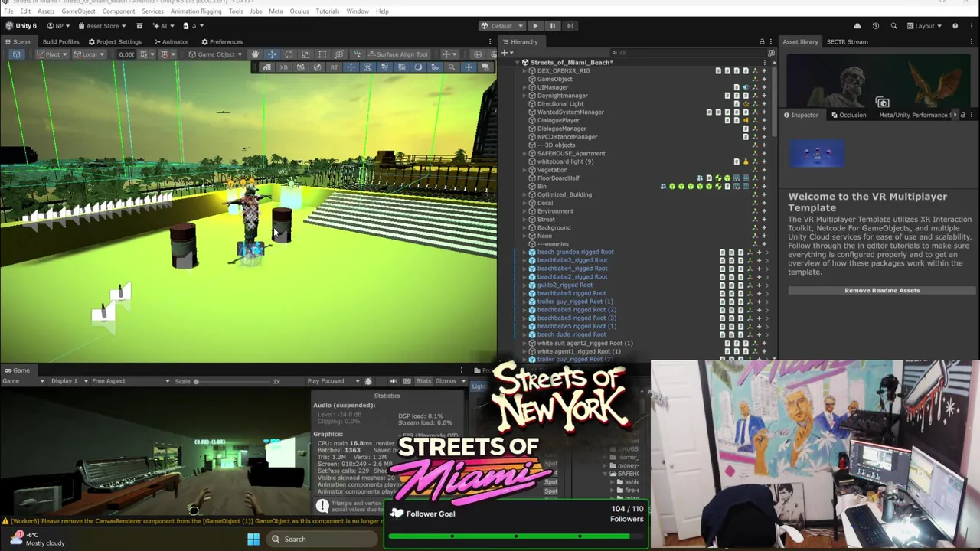Expand the SAFEHOUSE_Apartment hierarchy item
The image size is (980, 551).
(525, 154)
